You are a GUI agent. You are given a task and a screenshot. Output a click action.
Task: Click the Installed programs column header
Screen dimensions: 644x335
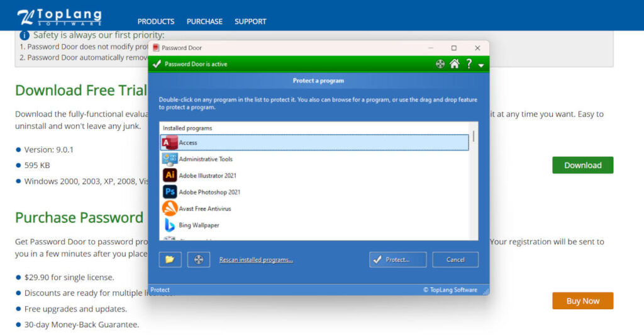[x=187, y=128]
